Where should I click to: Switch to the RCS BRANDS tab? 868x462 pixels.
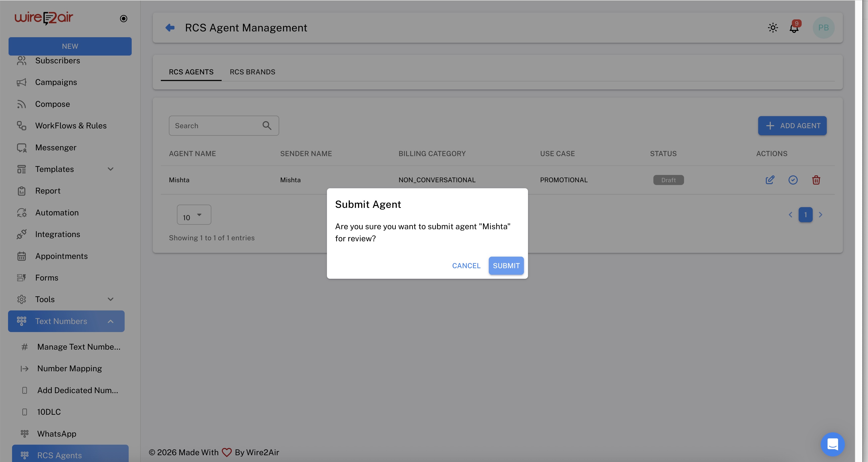click(x=252, y=72)
